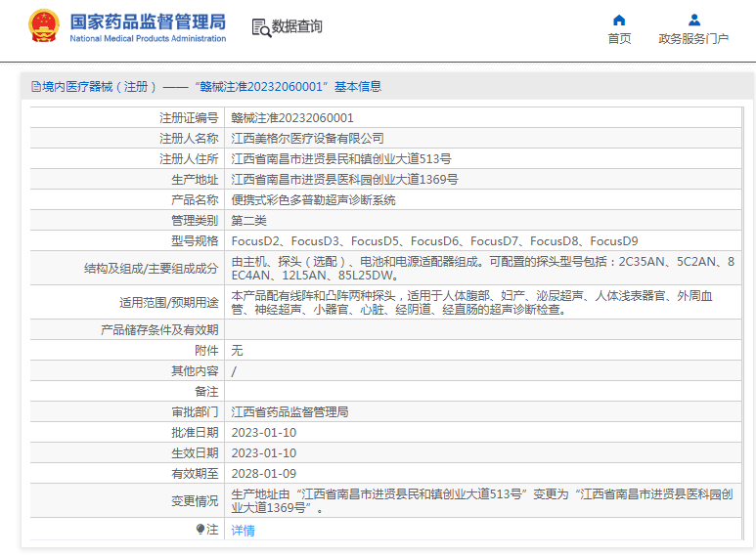Go to 首页 text label

(x=619, y=39)
